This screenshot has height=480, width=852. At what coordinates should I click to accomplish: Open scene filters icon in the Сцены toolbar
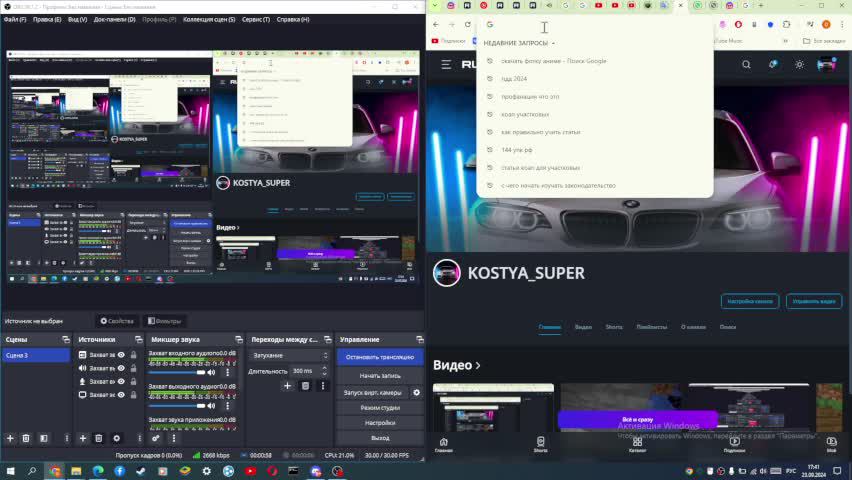[x=44, y=438]
